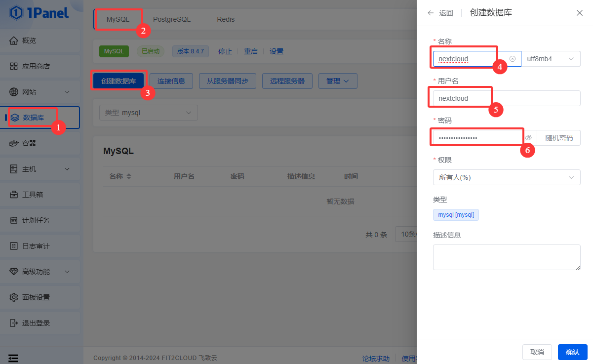Open the Cronjob calendar icon

click(14, 220)
